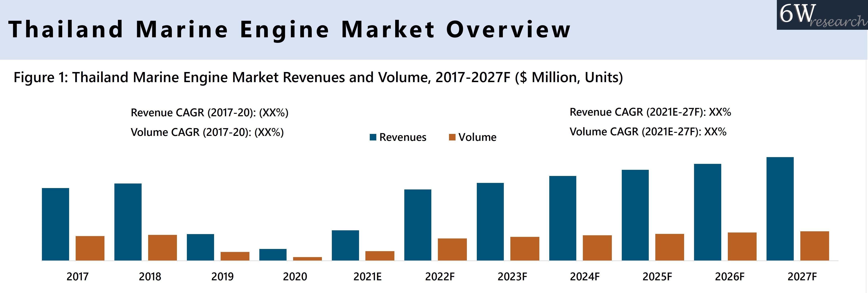Screen dimensions: 868x293
Task: Select the 2017 blue revenue bar
Action: 56,224
